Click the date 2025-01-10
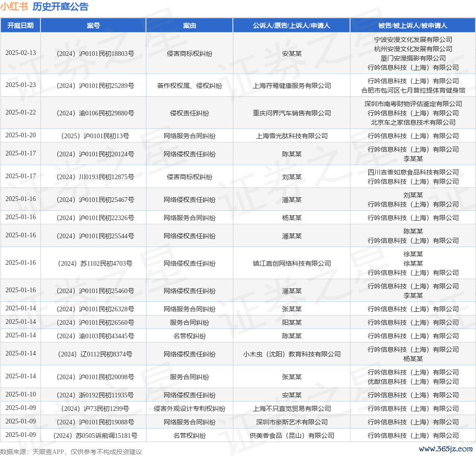Image resolution: width=476 pixels, height=456 pixels. click(x=20, y=394)
